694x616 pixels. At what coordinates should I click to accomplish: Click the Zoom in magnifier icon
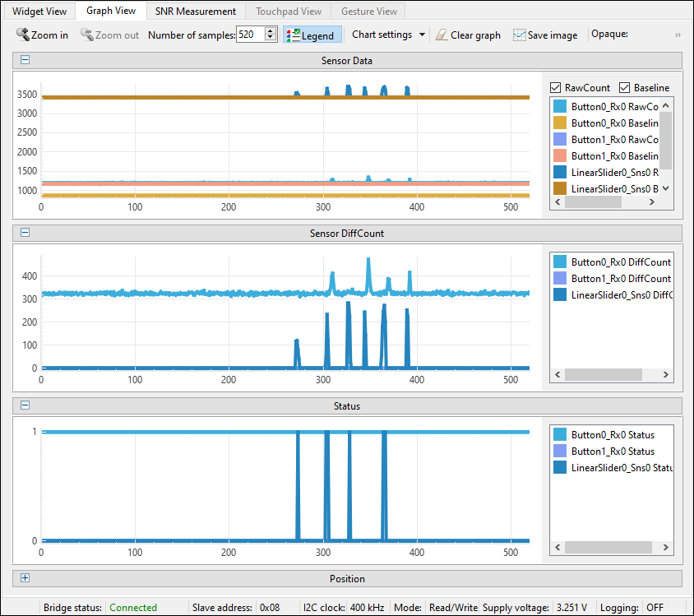(22, 35)
